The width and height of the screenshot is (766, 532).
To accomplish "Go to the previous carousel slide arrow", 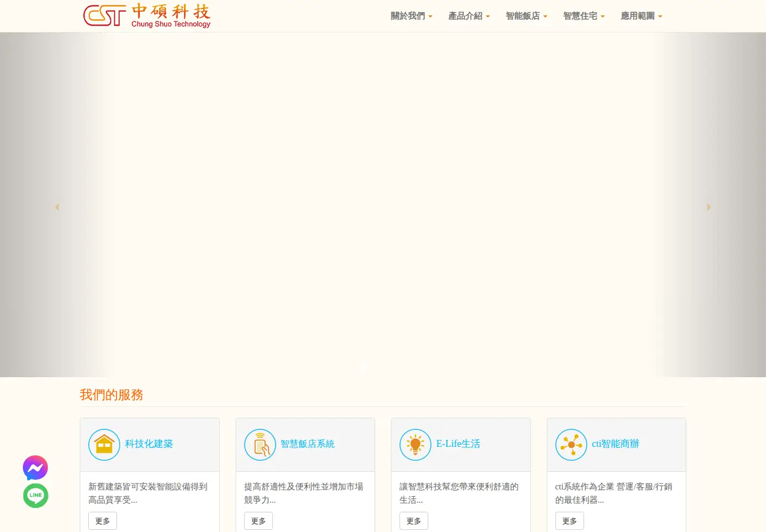I will [x=57, y=207].
